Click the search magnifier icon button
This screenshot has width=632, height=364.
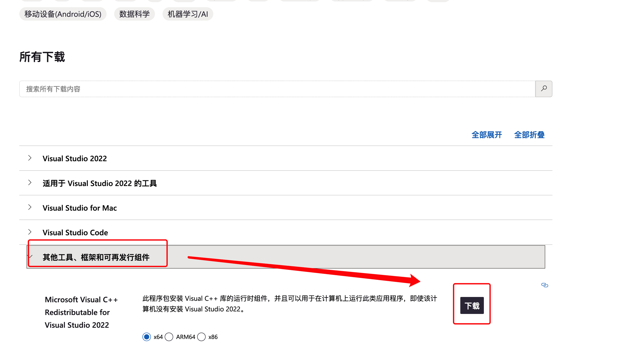click(544, 89)
